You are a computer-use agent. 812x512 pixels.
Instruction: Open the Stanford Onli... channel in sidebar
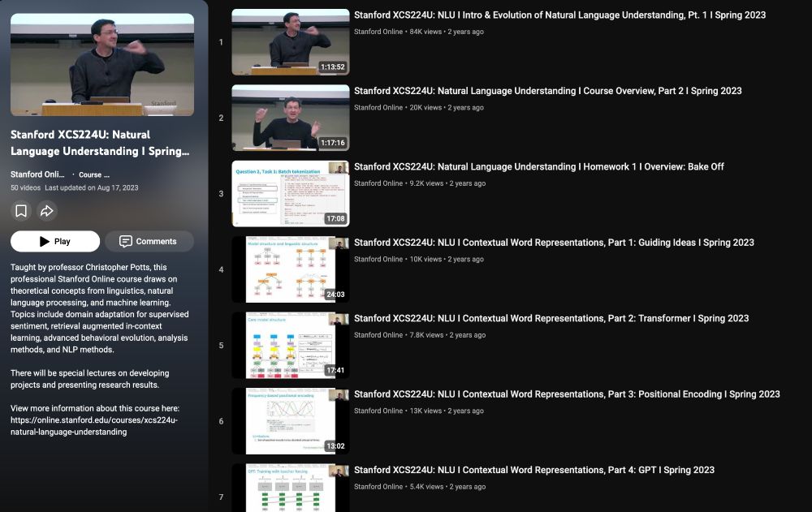coord(37,174)
